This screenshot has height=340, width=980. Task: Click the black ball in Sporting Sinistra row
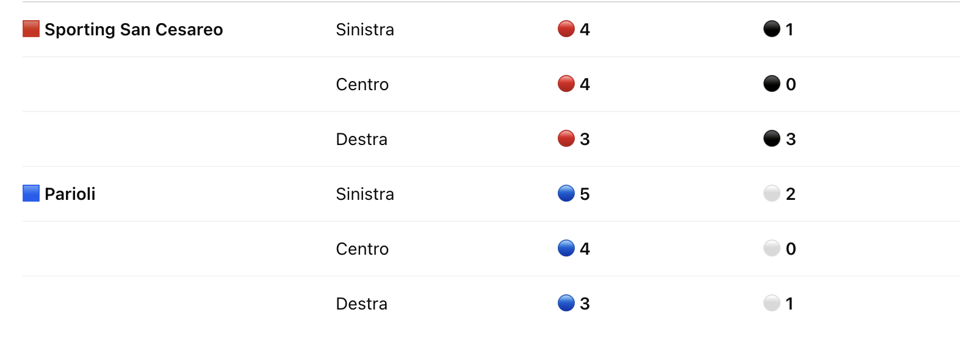772,29
